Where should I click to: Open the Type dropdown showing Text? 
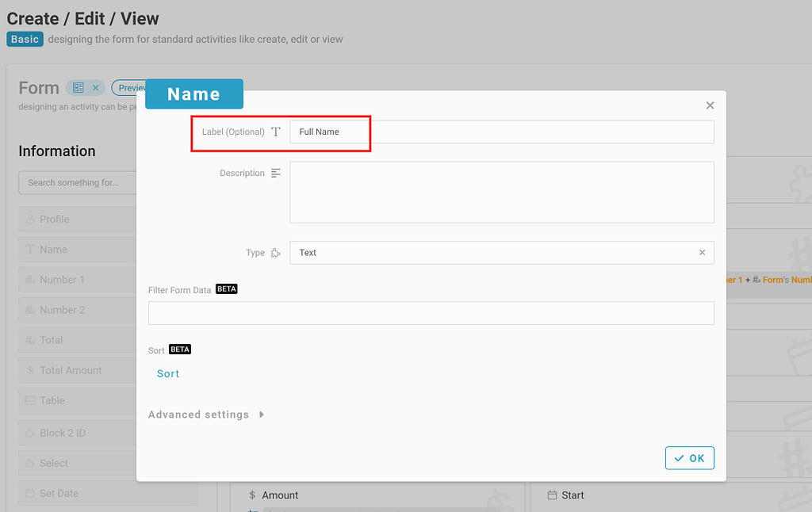(x=492, y=252)
